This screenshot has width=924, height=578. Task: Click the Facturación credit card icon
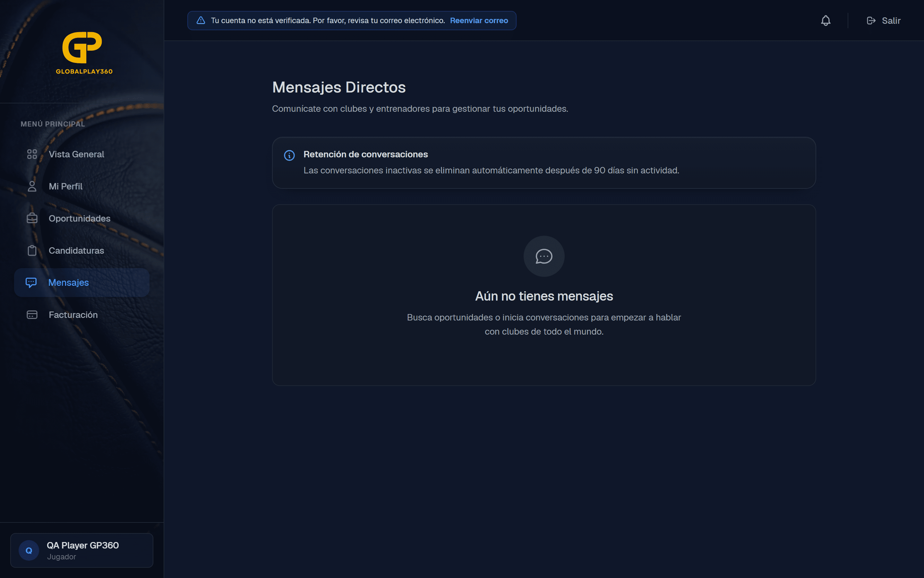(x=32, y=315)
